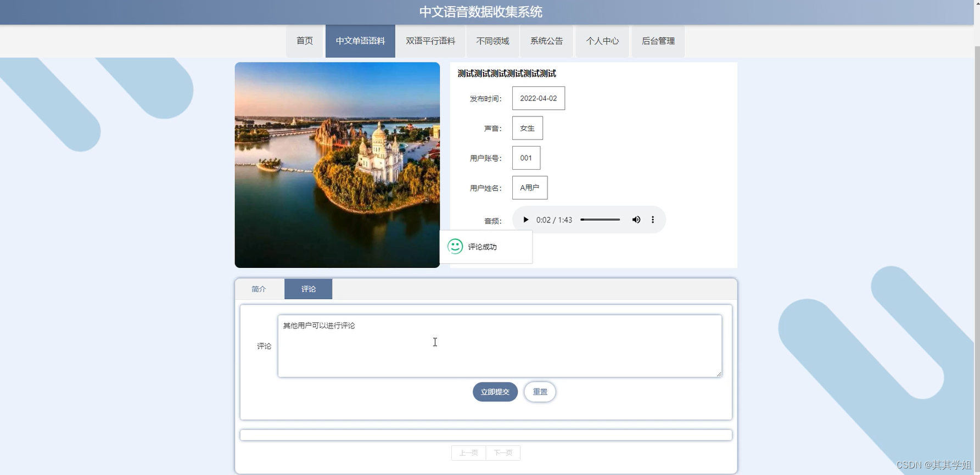The height and width of the screenshot is (475, 980).
Task: Open the 中文单语语料 navigation tab
Action: click(x=360, y=41)
